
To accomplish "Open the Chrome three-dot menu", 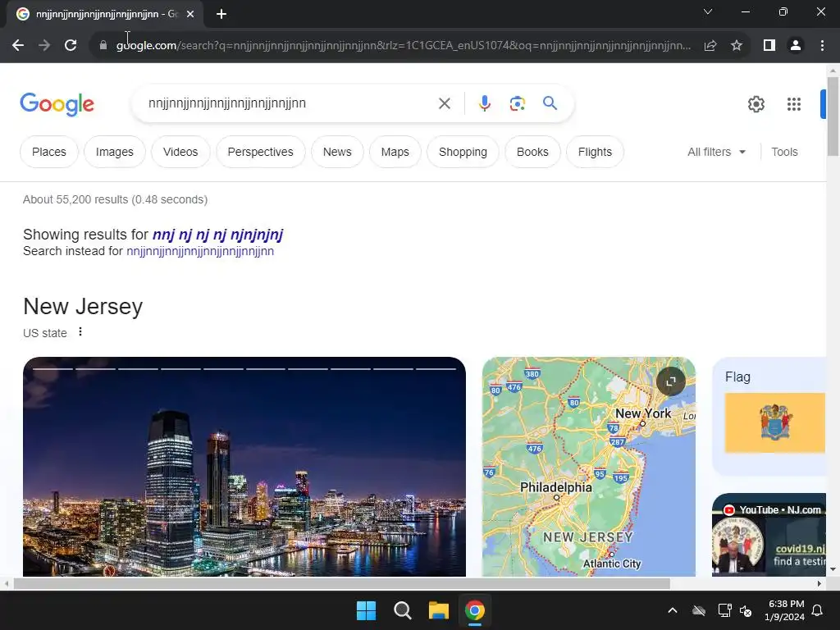I will click(x=822, y=46).
